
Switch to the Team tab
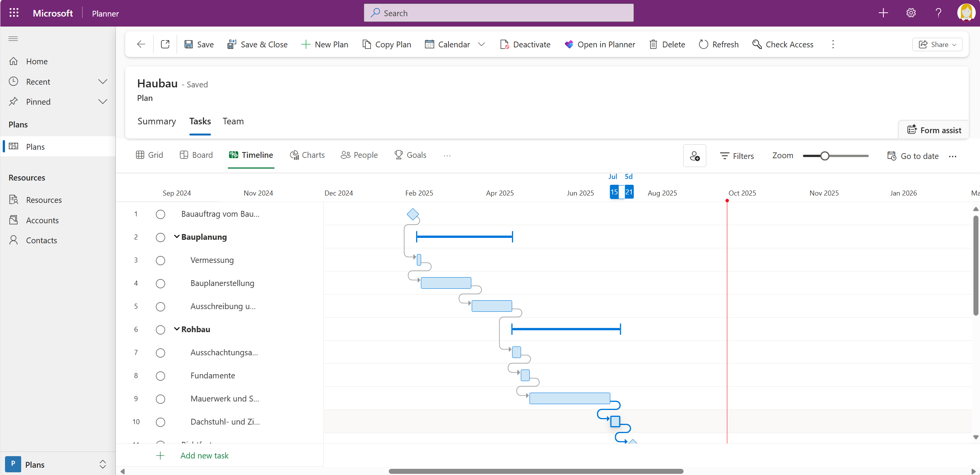pos(233,121)
